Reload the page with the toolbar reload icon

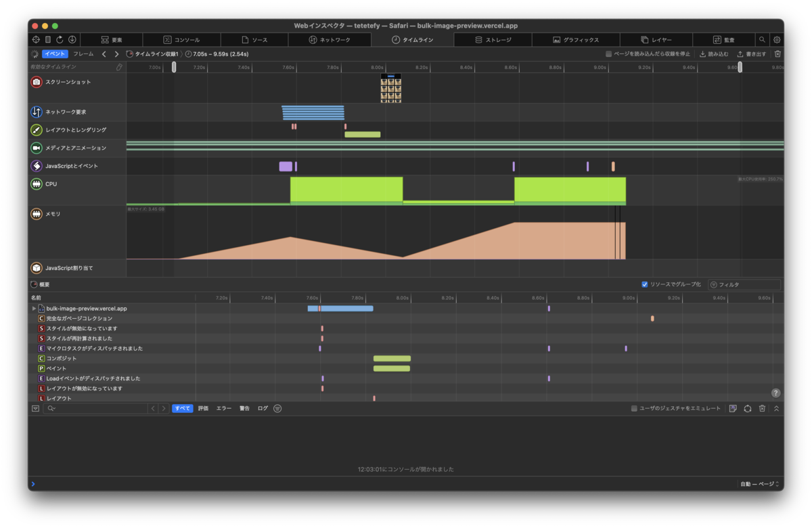(x=60, y=40)
